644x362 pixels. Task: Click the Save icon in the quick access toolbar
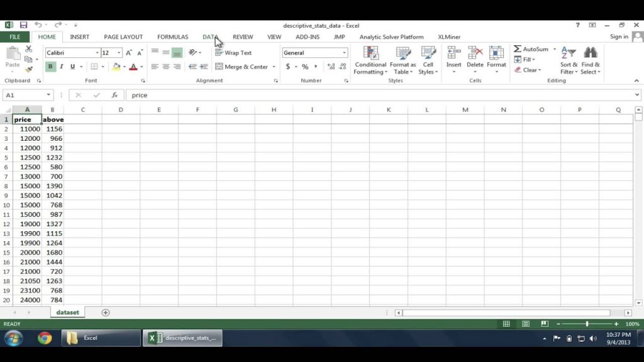[x=23, y=25]
